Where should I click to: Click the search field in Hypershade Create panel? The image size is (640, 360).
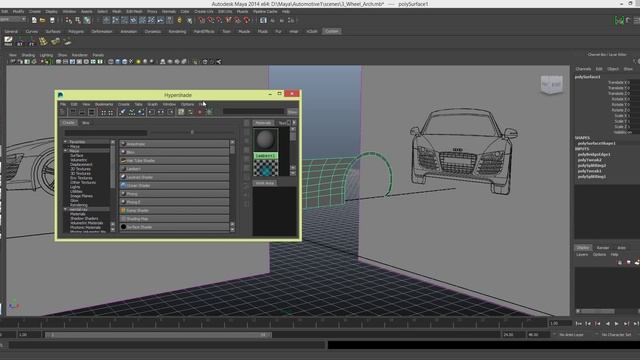(x=106, y=133)
